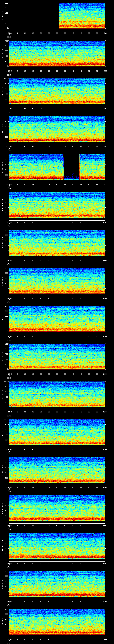The height and width of the screenshot is (644, 114).
Task: Click the "9:00" end time label
Action: click(x=105, y=184)
